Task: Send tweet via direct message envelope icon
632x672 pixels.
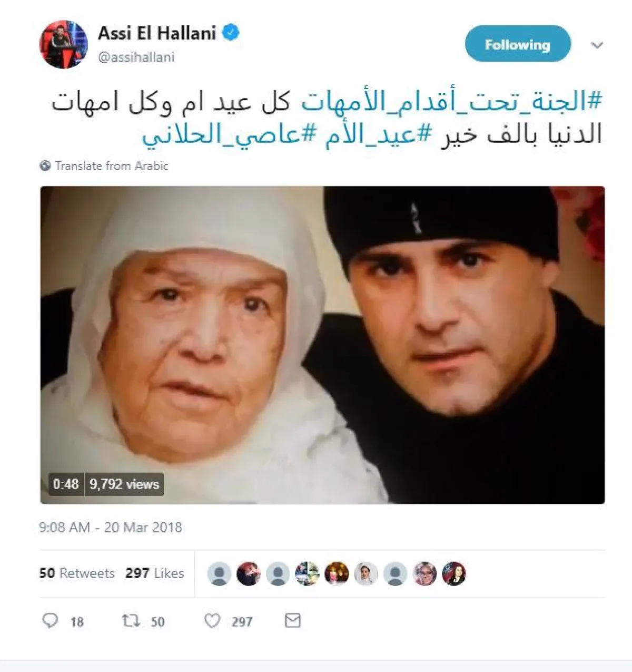Action: (x=293, y=620)
